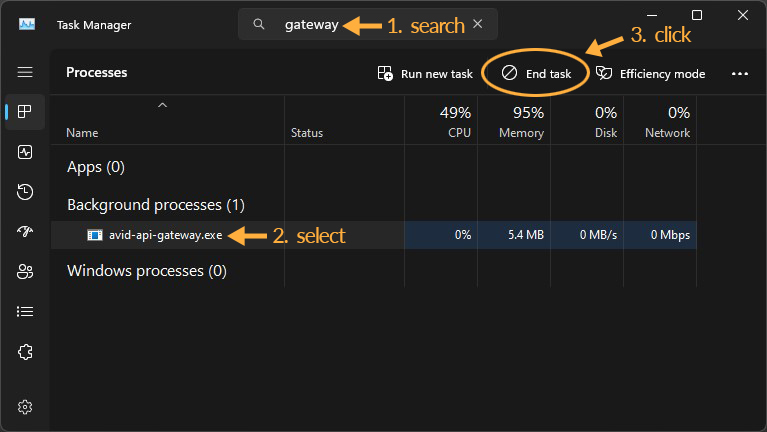767x432 pixels.
Task: Open the hamburger navigation menu
Action: [25, 72]
